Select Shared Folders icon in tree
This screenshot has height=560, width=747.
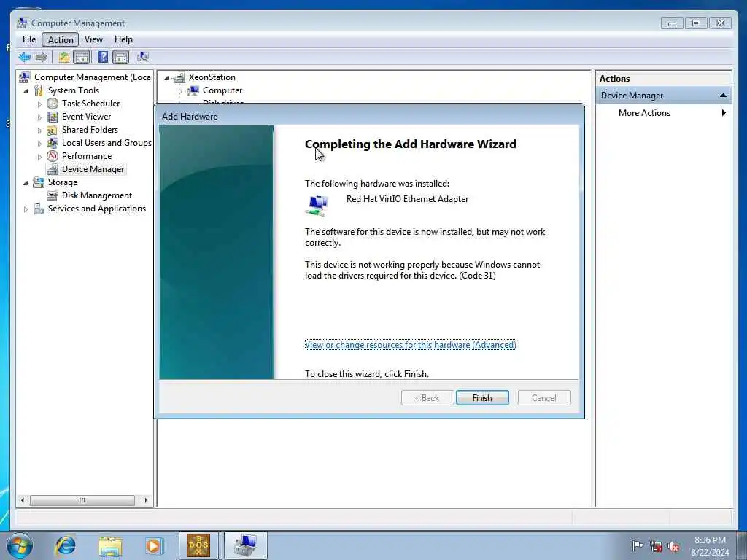tap(53, 130)
